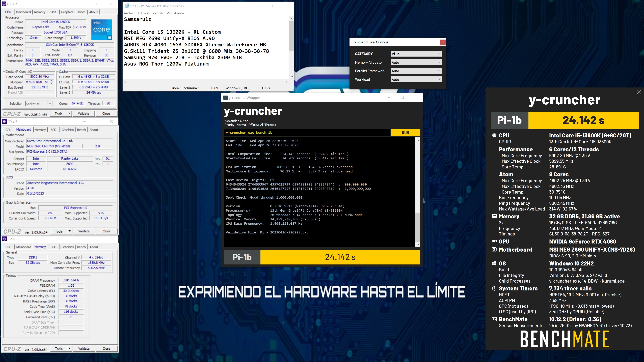This screenshot has height=362, width=644.
Task: Open the Edición menu in Notepad
Action: pyautogui.click(x=143, y=13)
